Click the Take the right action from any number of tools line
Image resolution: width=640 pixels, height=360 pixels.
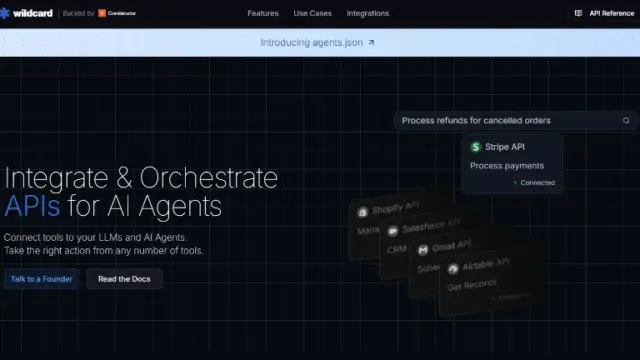click(x=103, y=250)
